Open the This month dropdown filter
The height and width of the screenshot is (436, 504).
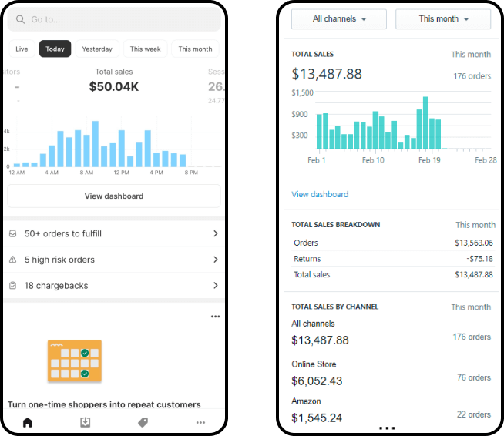[443, 19]
